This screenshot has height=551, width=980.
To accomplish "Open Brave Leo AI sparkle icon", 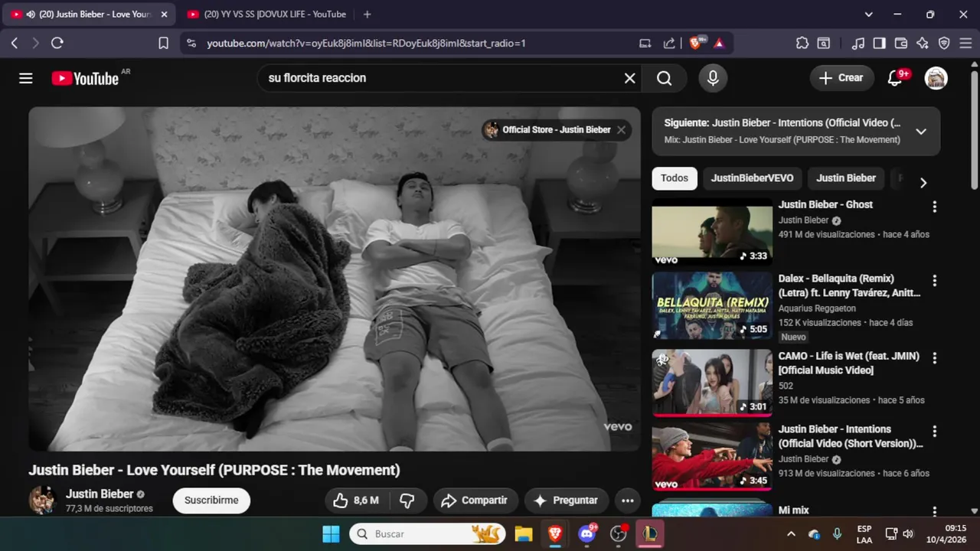I will pyautogui.click(x=923, y=44).
